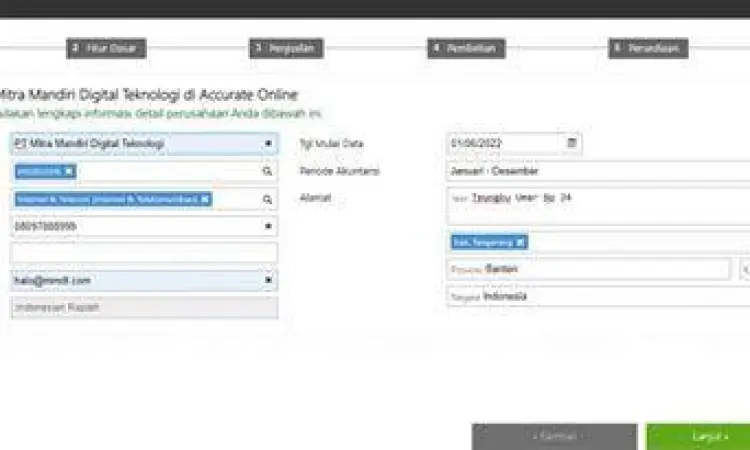Switch to the Penjualan step tab
The image size is (750, 450).
point(286,48)
